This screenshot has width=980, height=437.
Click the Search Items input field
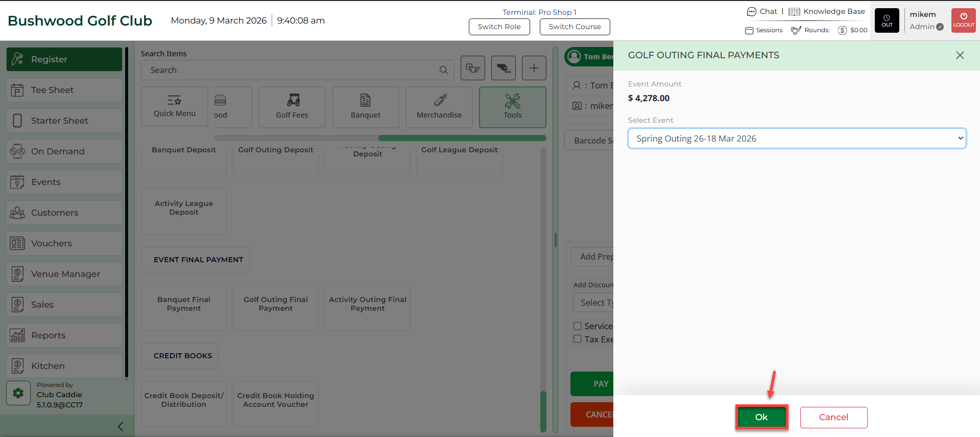[291, 71]
